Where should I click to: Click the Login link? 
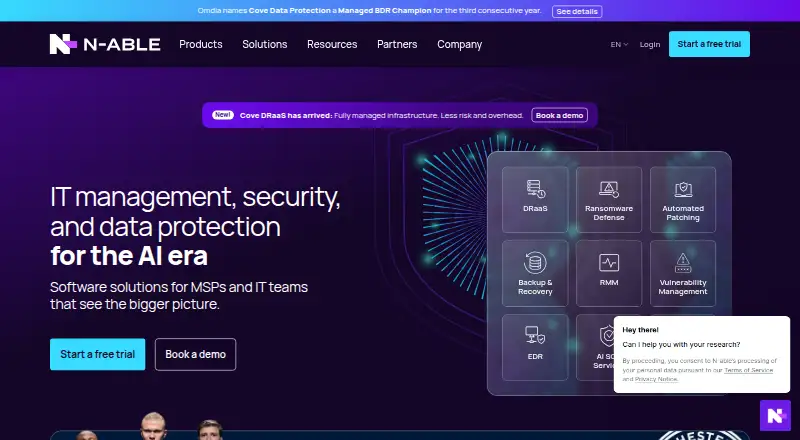pyautogui.click(x=650, y=44)
